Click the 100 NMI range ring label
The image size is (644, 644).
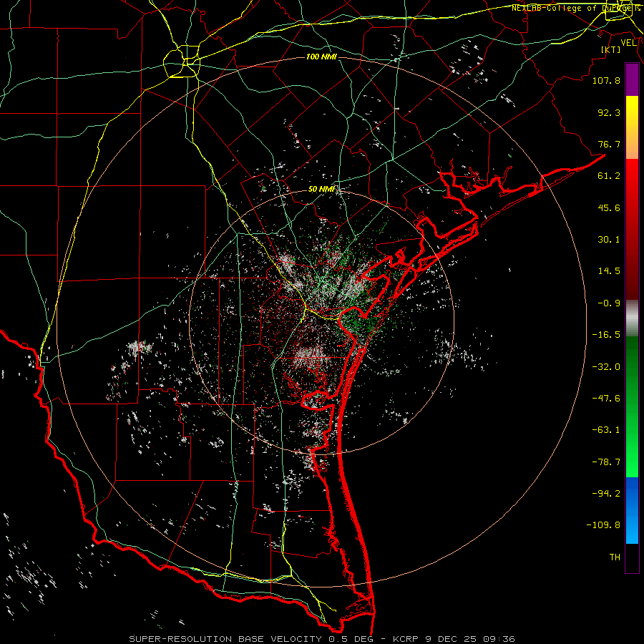coord(321,57)
